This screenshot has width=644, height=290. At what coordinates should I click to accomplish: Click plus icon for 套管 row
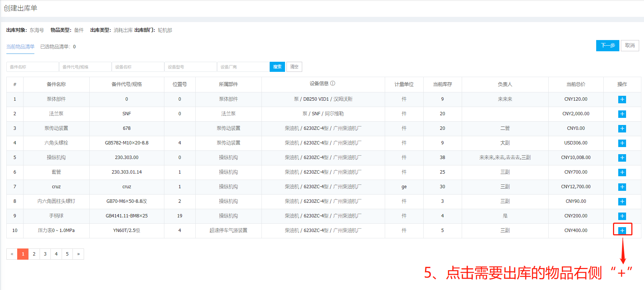(x=622, y=172)
